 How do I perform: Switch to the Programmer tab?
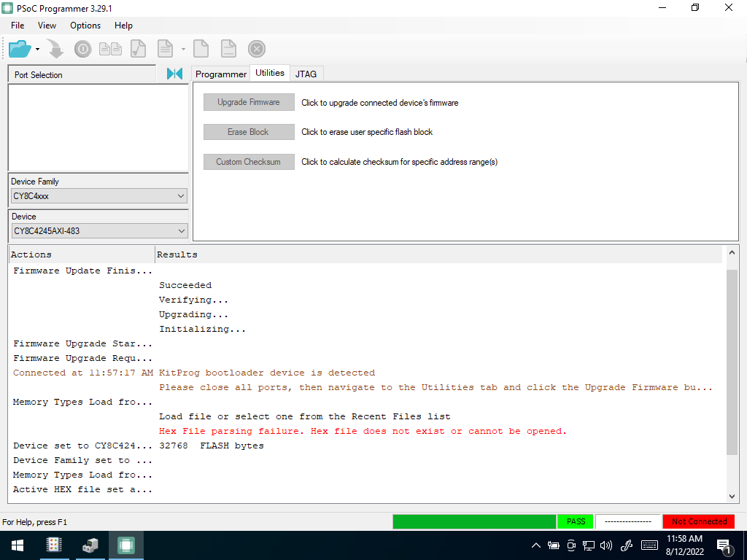pyautogui.click(x=221, y=74)
